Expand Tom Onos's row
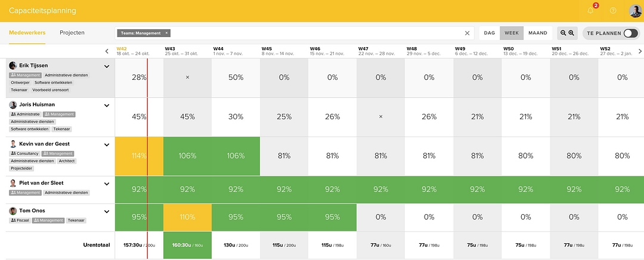Screen dimensions: 644x260 (107, 211)
